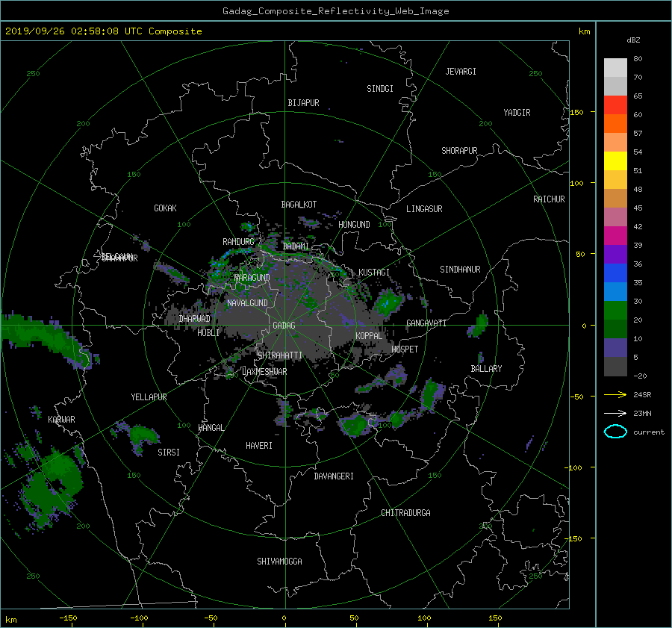
Task: Click the DHARWAD city label
Action: click(194, 319)
